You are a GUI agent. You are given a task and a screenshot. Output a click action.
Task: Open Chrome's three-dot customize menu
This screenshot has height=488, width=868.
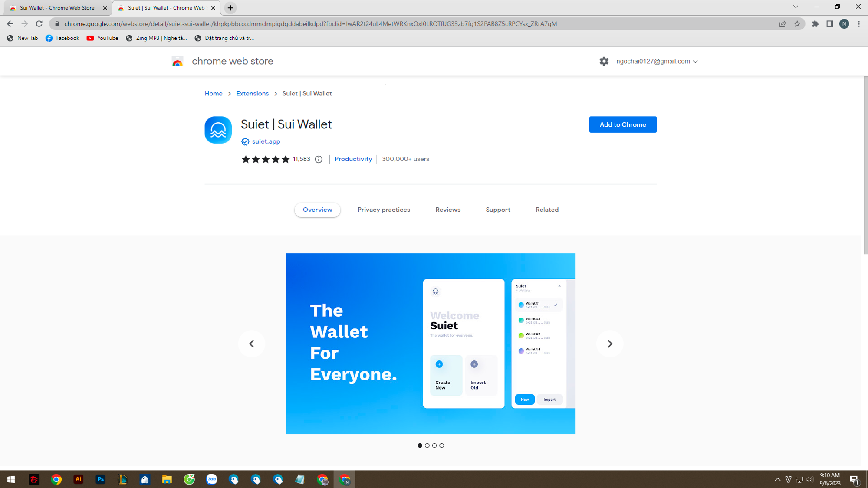tap(858, 24)
